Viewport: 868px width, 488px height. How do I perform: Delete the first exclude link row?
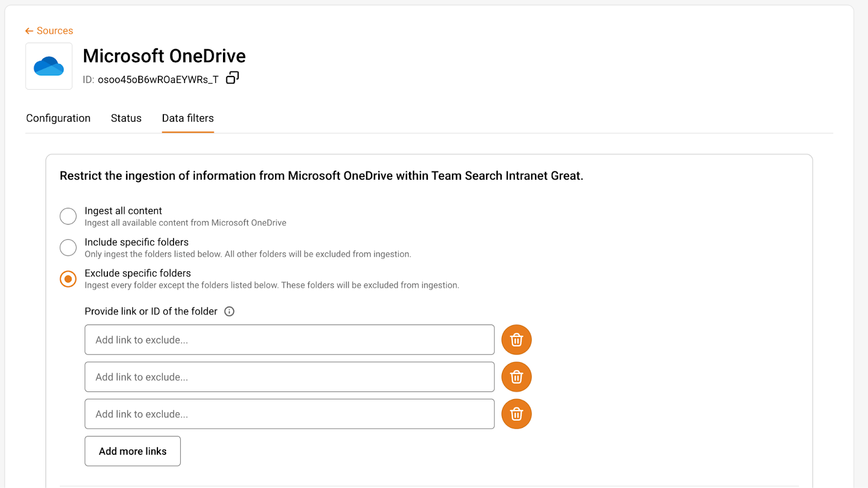tap(516, 340)
